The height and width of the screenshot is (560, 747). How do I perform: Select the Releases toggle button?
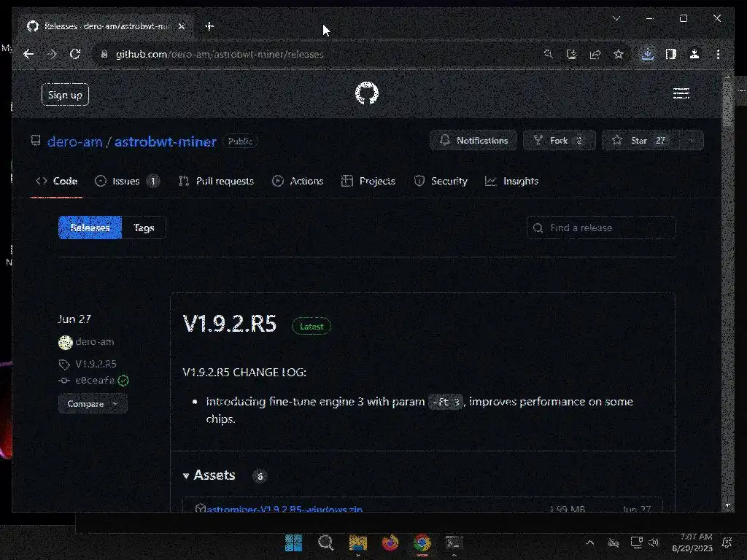[90, 227]
